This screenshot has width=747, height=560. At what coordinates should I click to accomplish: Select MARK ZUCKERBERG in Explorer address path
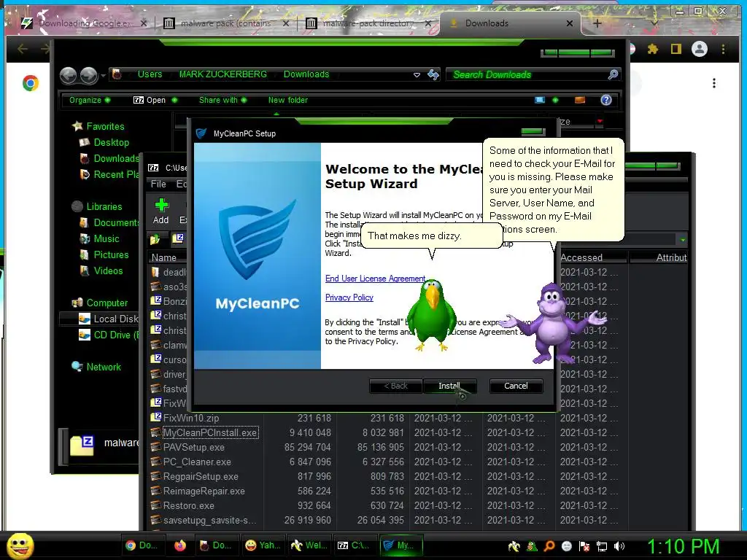click(x=223, y=74)
